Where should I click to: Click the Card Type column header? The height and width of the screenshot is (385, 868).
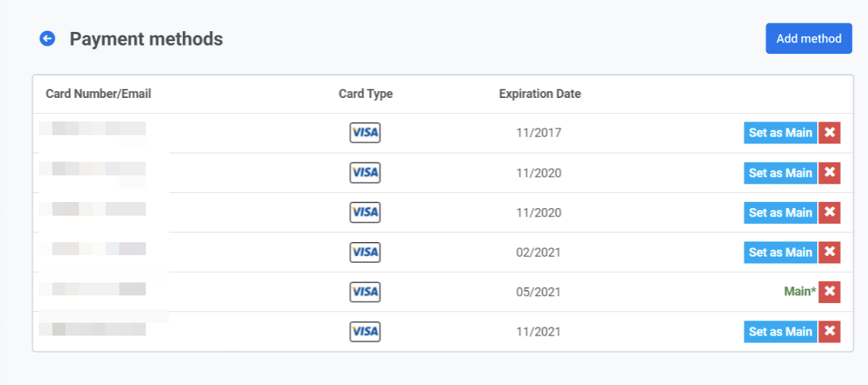tap(365, 94)
